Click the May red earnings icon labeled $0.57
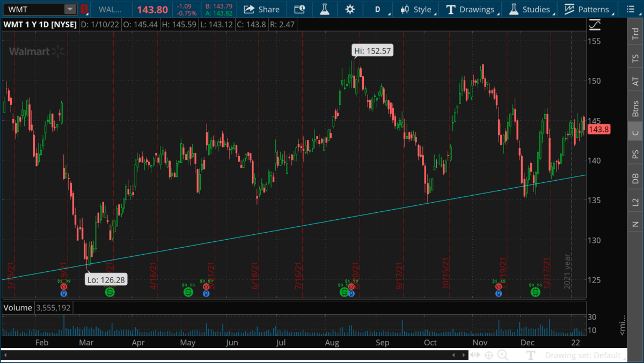The height and width of the screenshot is (363, 644). pos(206,287)
